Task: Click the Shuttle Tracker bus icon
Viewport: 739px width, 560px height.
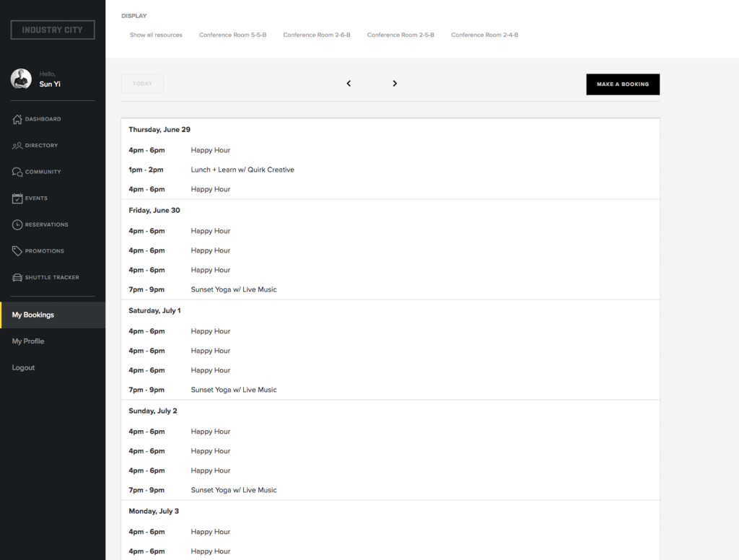Action: pos(17,278)
